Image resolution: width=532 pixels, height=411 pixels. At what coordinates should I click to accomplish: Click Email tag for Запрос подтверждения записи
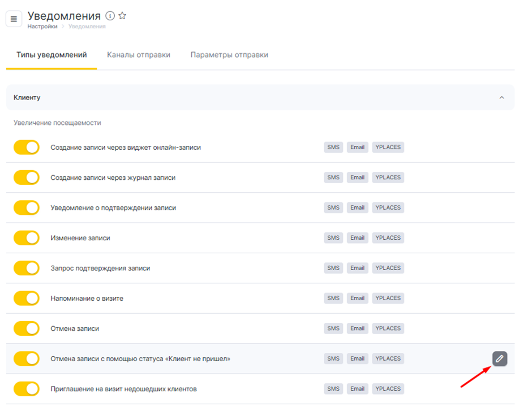point(357,268)
